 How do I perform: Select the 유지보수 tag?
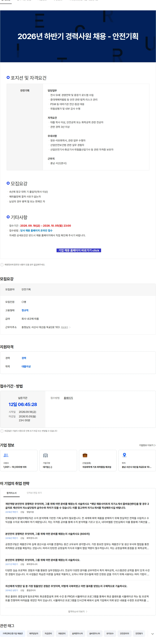point(110,633)
